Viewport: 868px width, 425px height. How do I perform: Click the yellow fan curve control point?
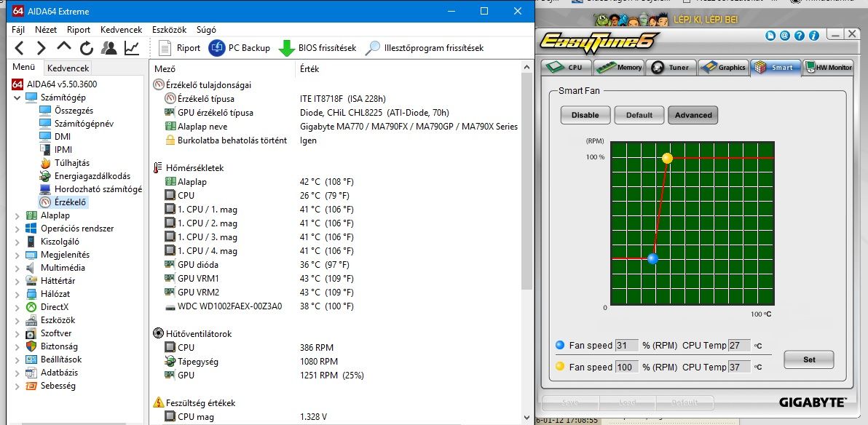coord(667,158)
